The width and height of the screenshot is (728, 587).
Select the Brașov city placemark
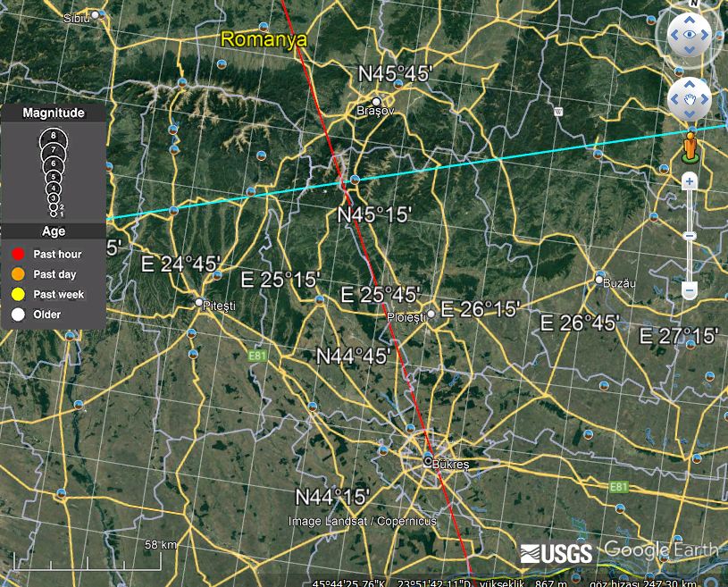point(377,102)
